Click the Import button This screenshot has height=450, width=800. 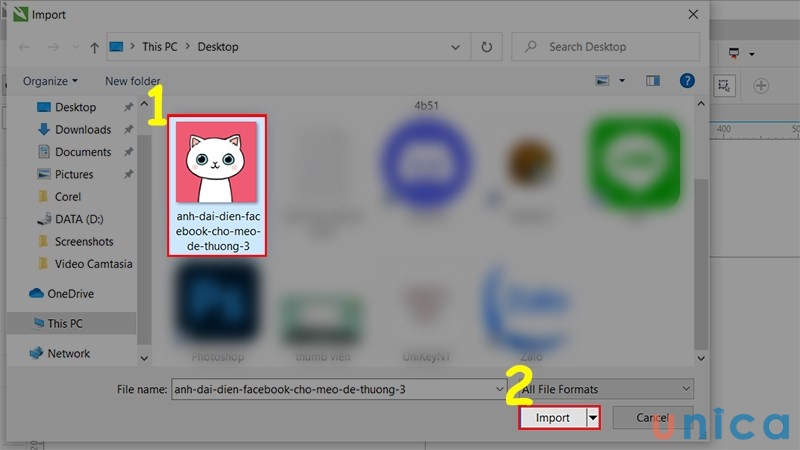tap(552, 418)
